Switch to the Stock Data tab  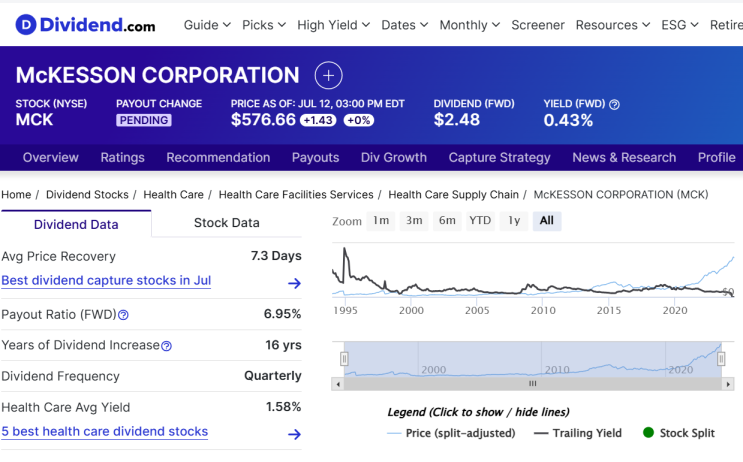tap(226, 223)
